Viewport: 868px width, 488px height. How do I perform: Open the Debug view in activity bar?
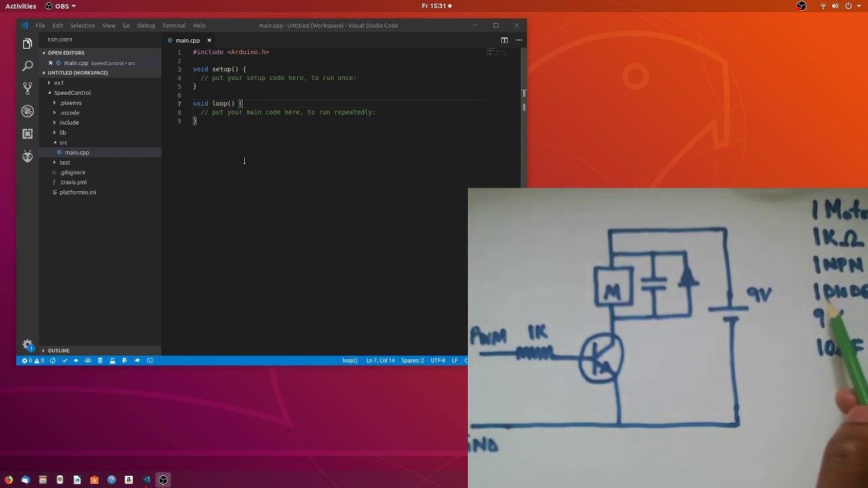[27, 110]
